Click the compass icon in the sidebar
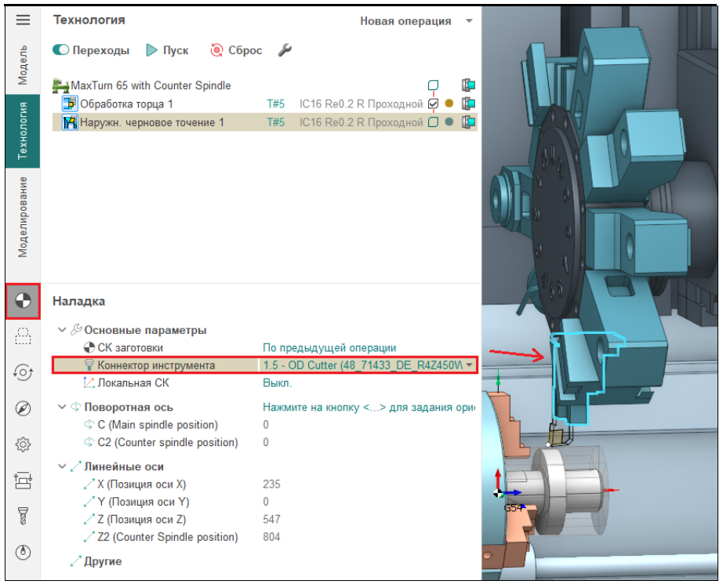Image resolution: width=723 pixels, height=588 pixels. coord(23,408)
